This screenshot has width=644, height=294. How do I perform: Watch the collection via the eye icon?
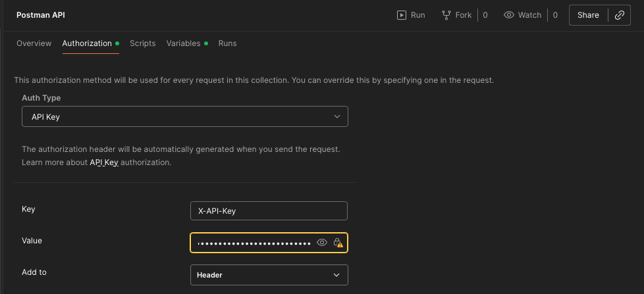coord(509,15)
